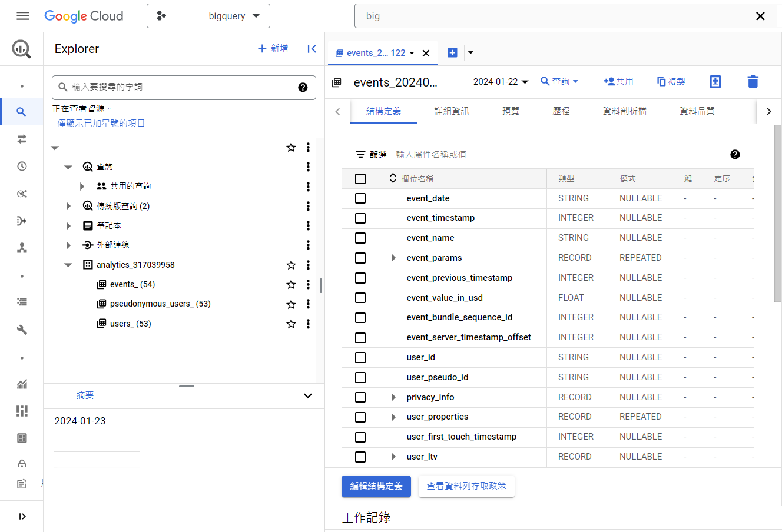Image resolution: width=782 pixels, height=532 pixels.
Task: Add a new editor tab with plus icon
Action: 452,53
